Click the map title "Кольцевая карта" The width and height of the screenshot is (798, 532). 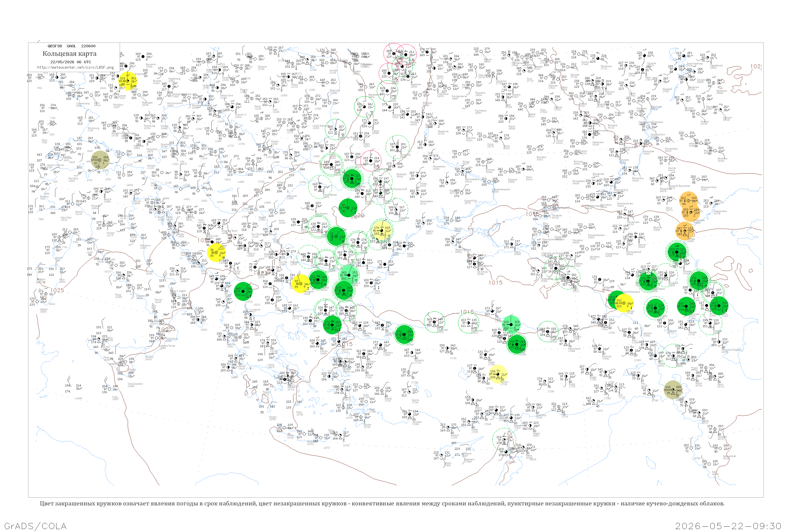pyautogui.click(x=69, y=54)
